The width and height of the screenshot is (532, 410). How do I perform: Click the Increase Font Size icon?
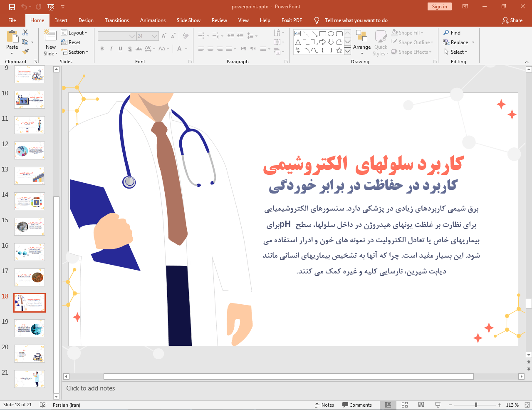pos(164,36)
